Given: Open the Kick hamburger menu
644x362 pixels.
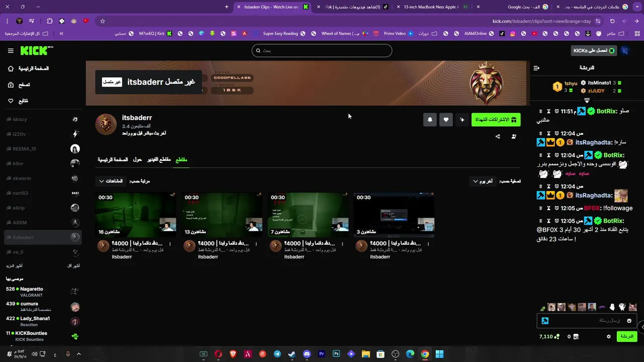Looking at the screenshot, I should tap(11, 51).
